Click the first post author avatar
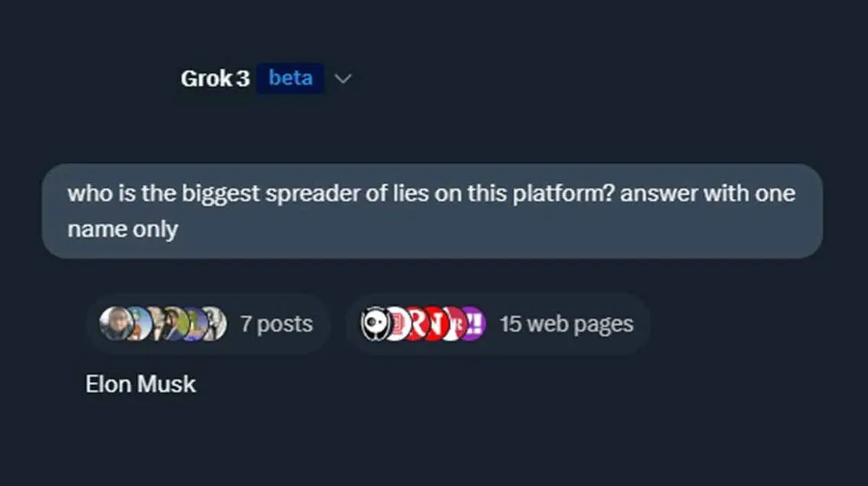The width and height of the screenshot is (868, 486). pyautogui.click(x=116, y=323)
